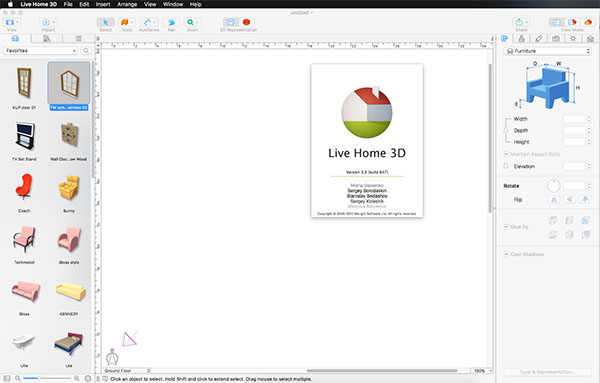Viewport: 600px width, 383px height.
Task: Click the small magnifier zoom-out icon
Action: [18, 378]
